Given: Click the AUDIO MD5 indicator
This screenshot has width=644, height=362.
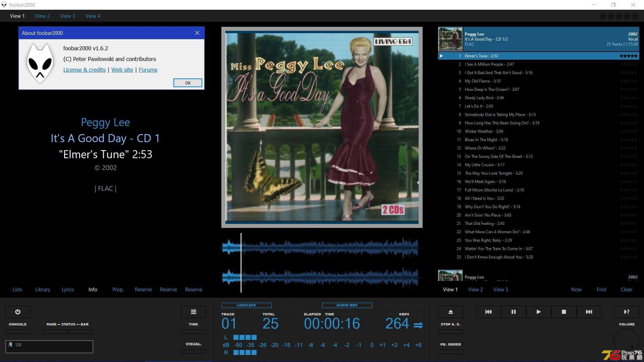Looking at the screenshot, I should pos(347,305).
